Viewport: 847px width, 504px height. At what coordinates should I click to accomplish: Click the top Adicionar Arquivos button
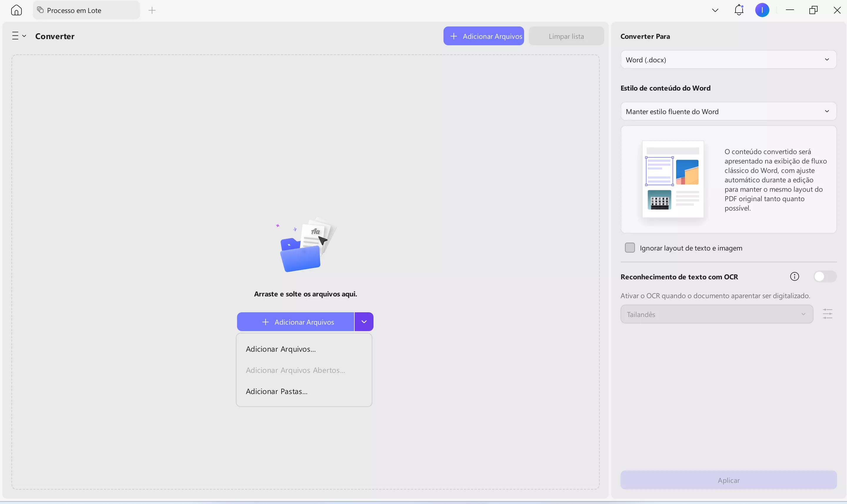click(483, 36)
